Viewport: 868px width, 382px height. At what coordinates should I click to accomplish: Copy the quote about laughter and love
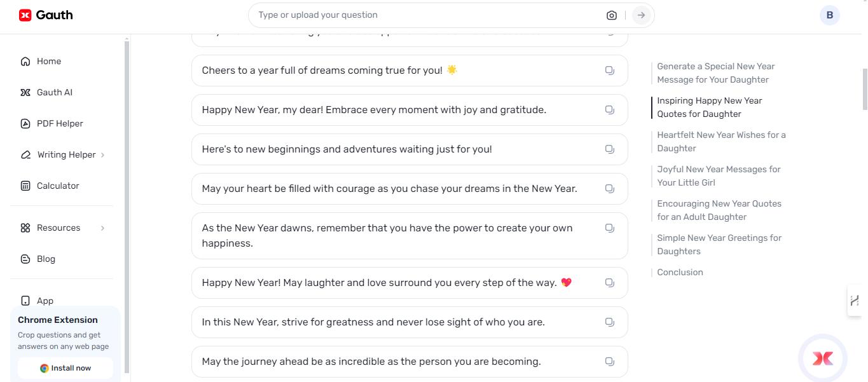(x=609, y=282)
